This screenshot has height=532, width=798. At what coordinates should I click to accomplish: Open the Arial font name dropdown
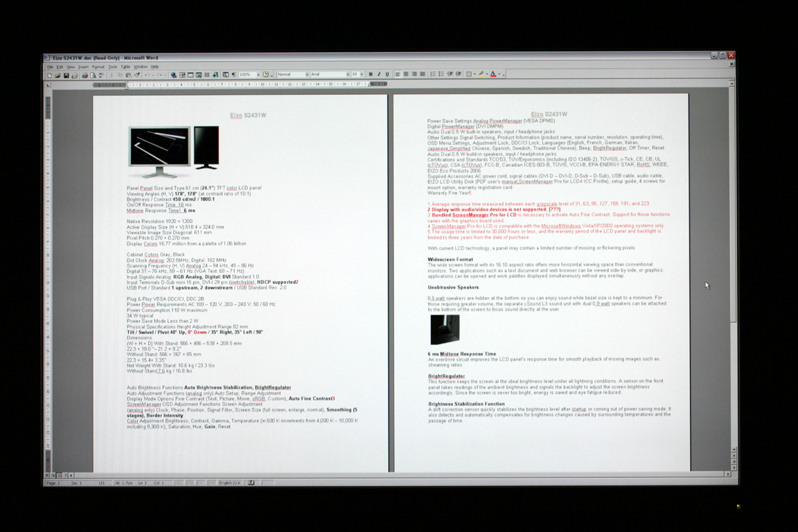click(346, 75)
